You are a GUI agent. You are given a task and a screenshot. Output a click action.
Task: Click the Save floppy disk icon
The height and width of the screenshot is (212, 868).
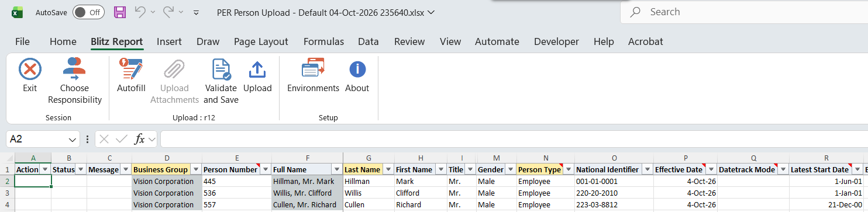point(120,12)
